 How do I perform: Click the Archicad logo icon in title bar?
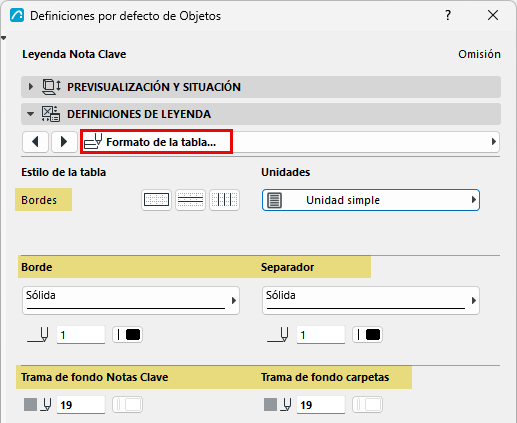point(17,15)
